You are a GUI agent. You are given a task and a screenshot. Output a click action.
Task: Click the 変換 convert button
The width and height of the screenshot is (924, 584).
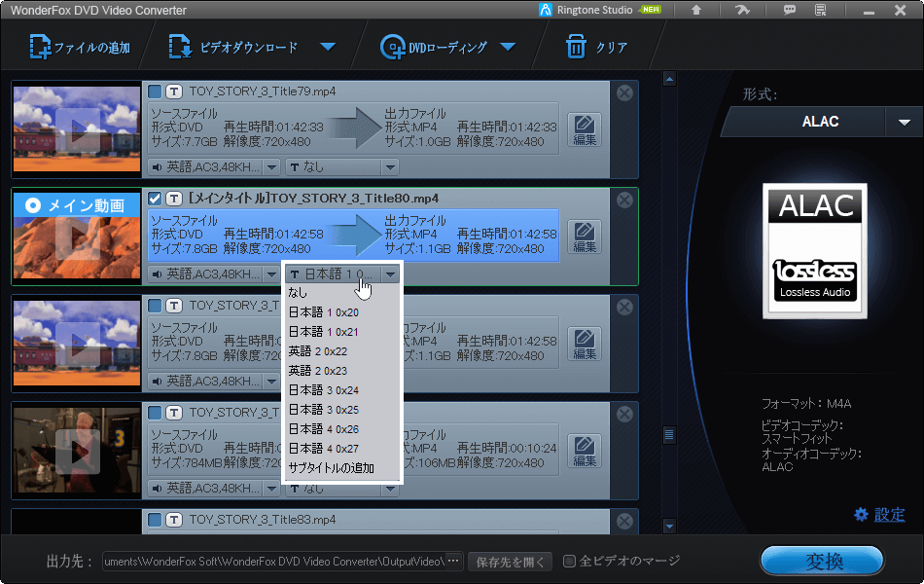click(822, 561)
